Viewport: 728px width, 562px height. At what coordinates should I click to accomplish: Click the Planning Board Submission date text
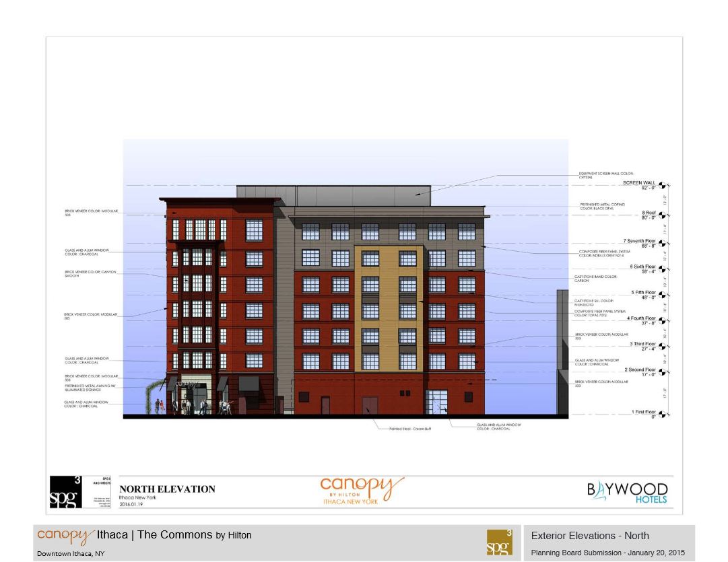pyautogui.click(x=607, y=553)
